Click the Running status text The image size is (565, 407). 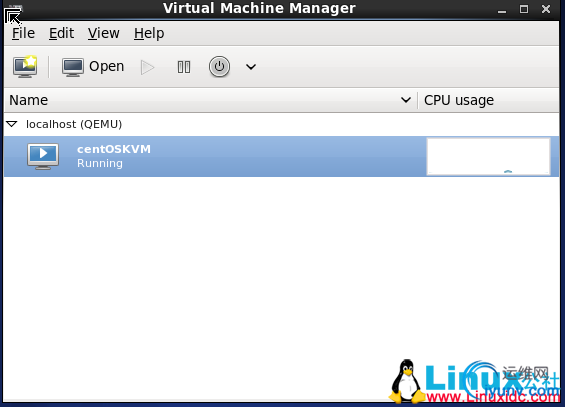pyautogui.click(x=100, y=163)
